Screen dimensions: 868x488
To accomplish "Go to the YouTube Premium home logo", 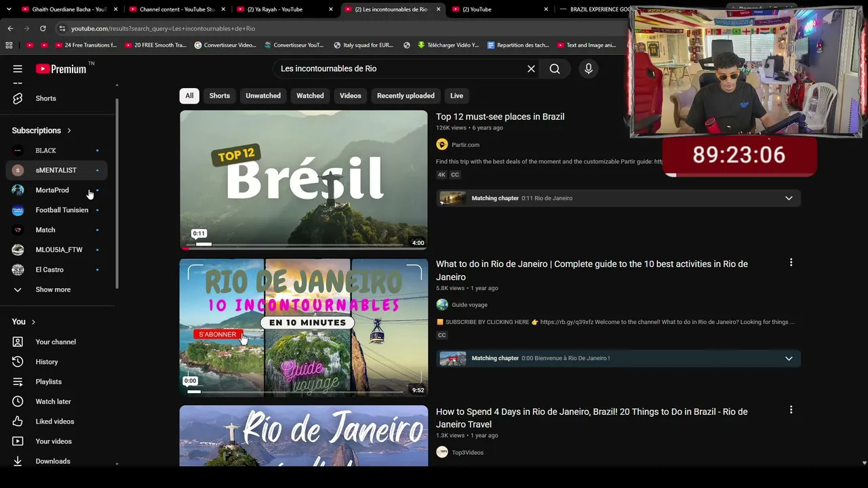I will tap(61, 68).
